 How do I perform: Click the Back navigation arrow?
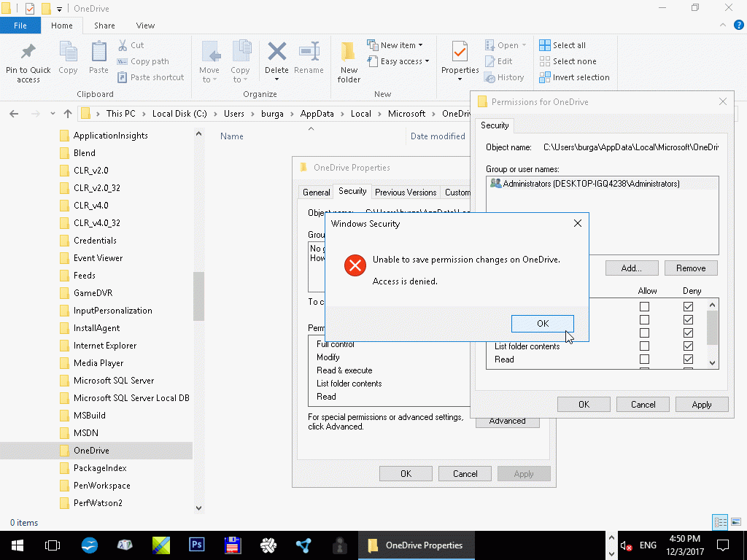coord(14,114)
